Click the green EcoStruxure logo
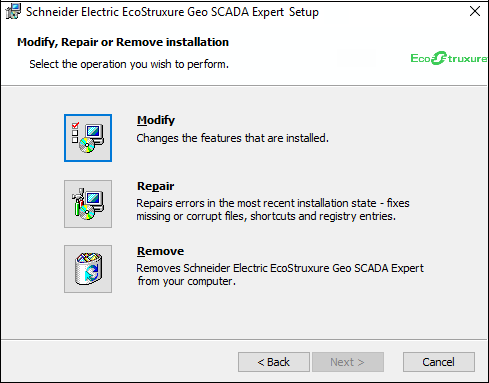The height and width of the screenshot is (383, 489). coord(449,58)
